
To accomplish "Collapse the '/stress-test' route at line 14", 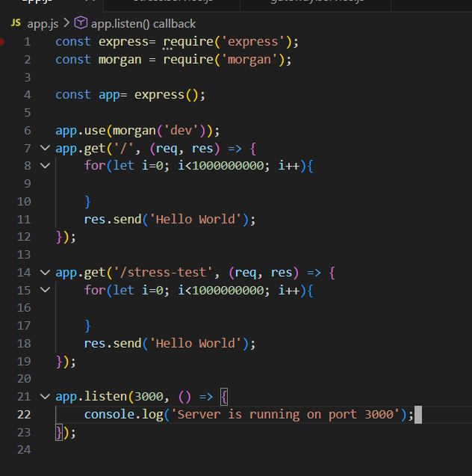I will point(46,273).
